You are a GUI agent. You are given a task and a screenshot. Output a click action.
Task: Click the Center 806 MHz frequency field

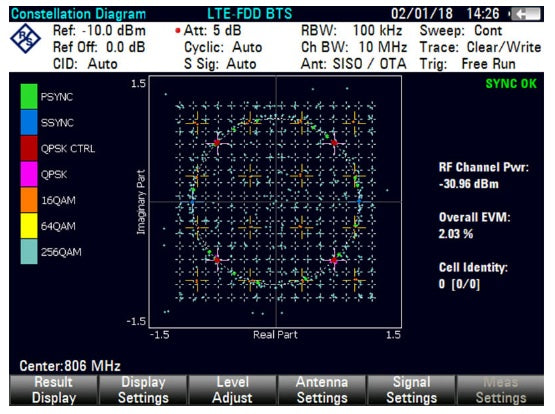[70, 366]
